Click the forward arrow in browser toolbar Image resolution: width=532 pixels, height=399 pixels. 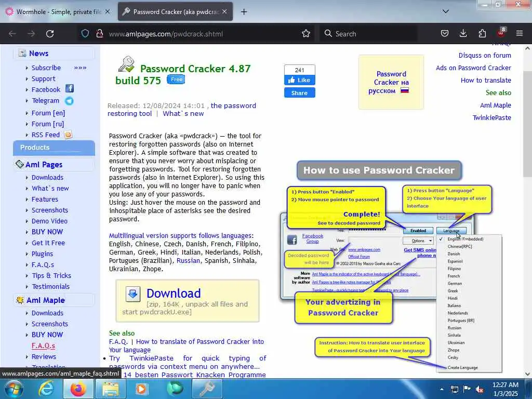[31, 34]
